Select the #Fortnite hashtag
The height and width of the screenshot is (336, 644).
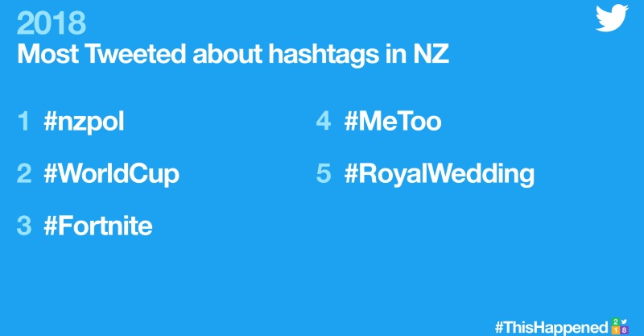pyautogui.click(x=98, y=226)
